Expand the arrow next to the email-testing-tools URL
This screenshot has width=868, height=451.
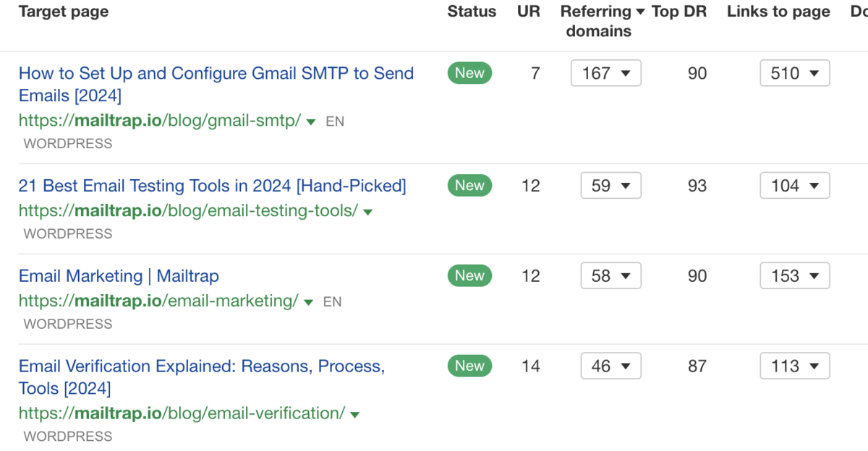tap(367, 212)
